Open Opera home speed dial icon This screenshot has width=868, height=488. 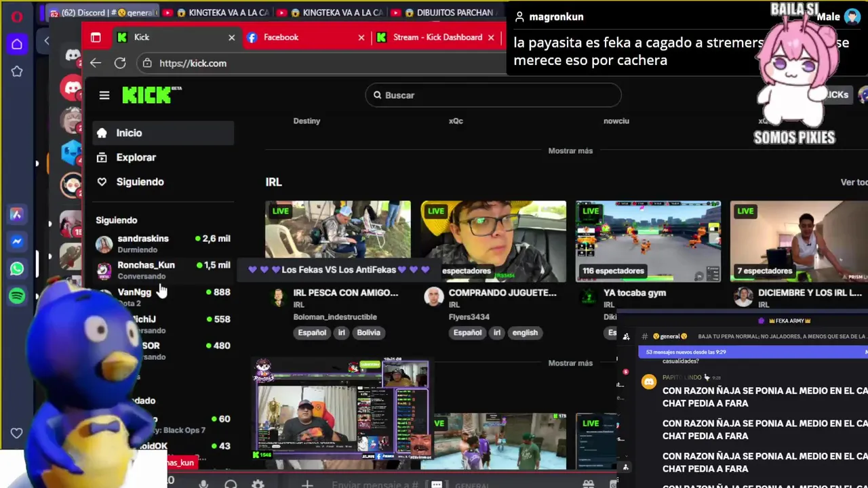(x=17, y=44)
